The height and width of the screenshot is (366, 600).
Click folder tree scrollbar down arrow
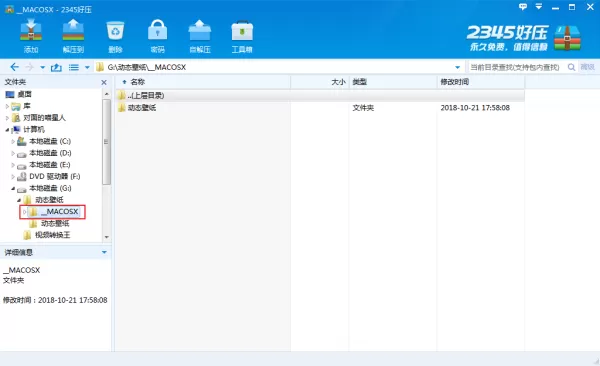point(107,237)
